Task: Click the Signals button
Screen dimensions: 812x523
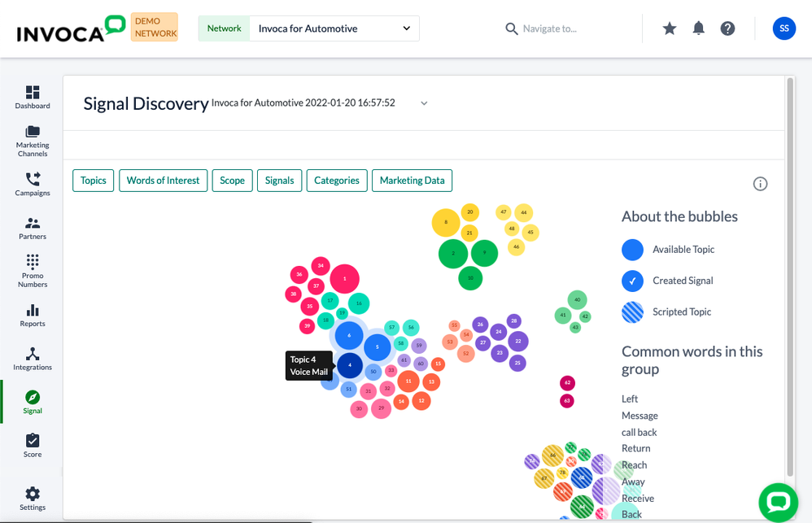Action: click(280, 181)
